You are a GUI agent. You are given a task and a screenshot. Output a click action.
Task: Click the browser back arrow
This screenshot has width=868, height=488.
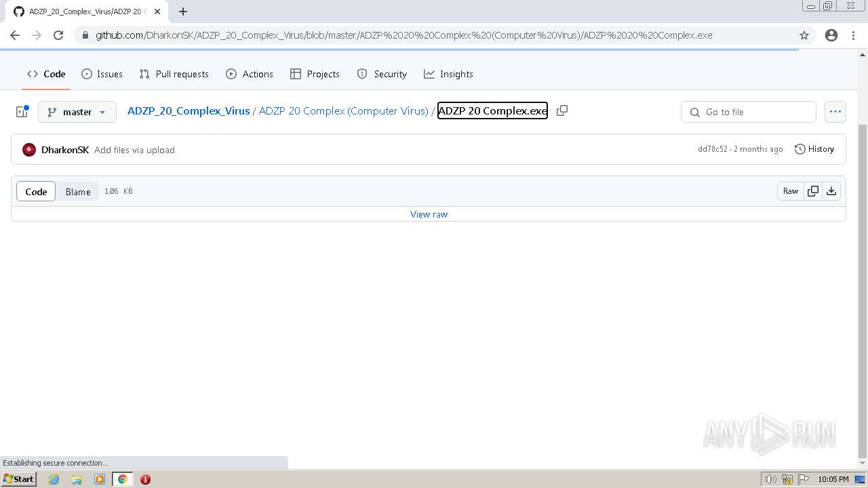pos(15,35)
